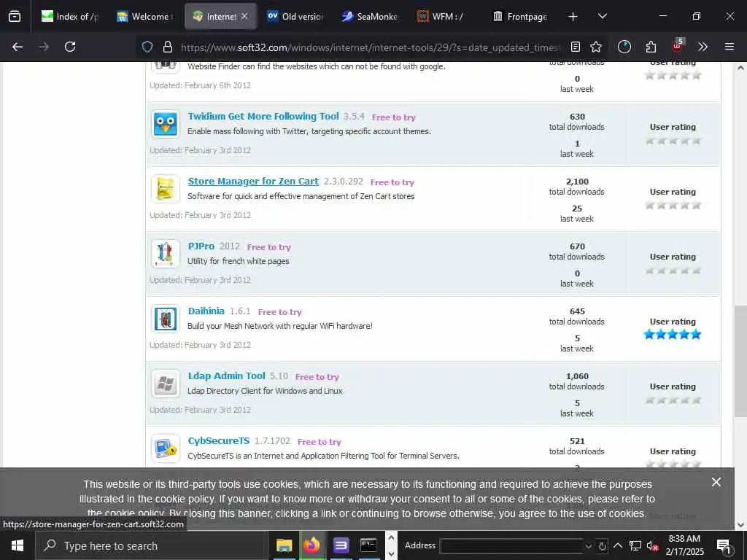Screen dimensions: 747x560
Task: Open the tracking protection shield icon
Action: point(147,47)
